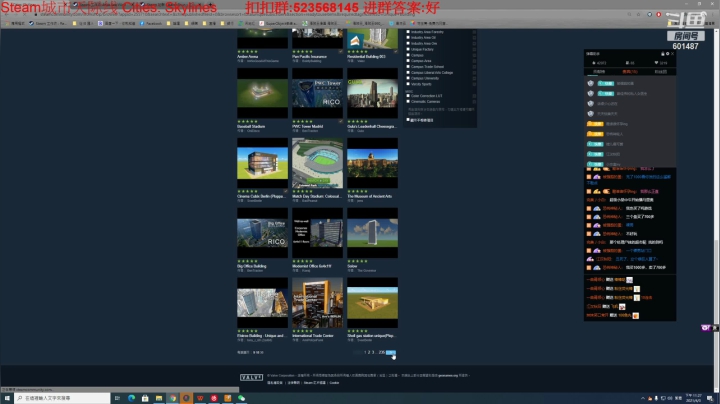Check the Unique Factory filter
The height and width of the screenshot is (404, 720).
click(x=408, y=49)
